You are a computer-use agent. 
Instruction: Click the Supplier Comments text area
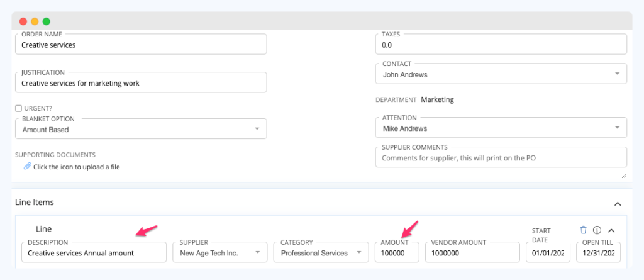(x=501, y=157)
